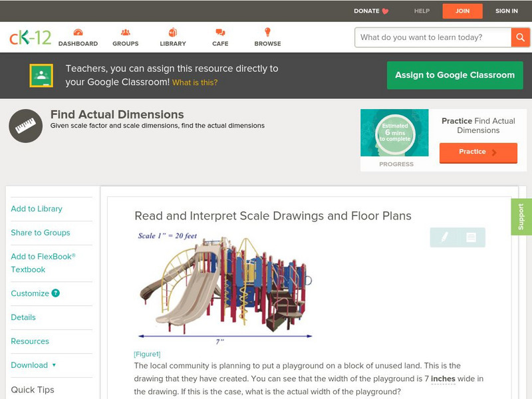
Task: Click the Google Classroom icon
Action: [41, 75]
